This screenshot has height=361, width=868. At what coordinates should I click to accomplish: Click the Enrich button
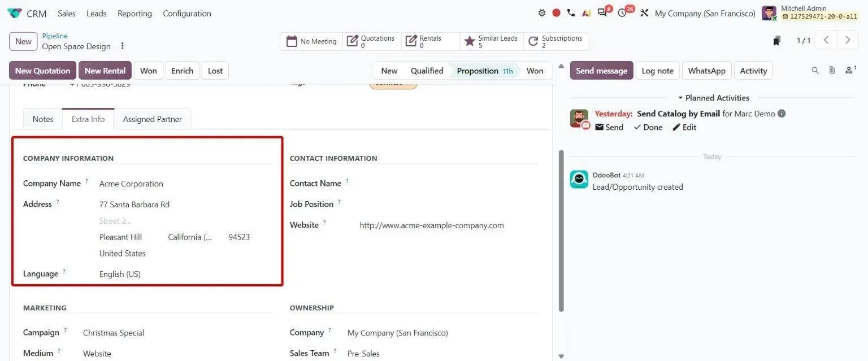183,71
